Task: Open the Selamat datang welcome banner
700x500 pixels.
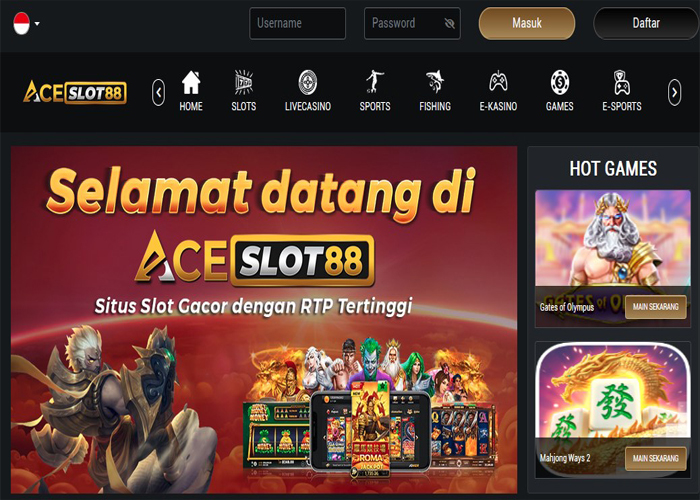Action: pos(264,320)
